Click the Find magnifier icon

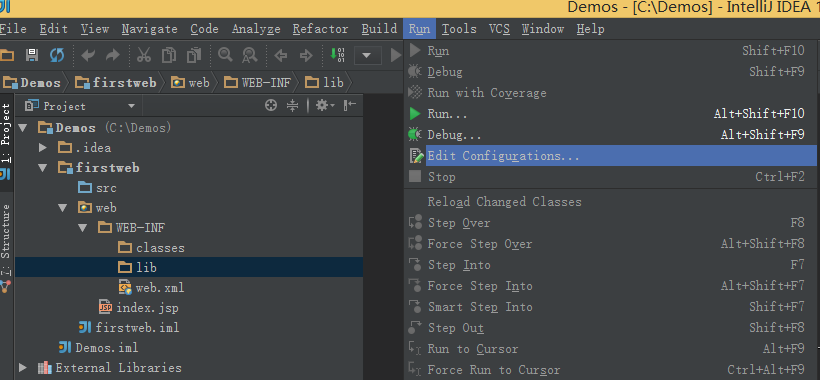point(225,55)
